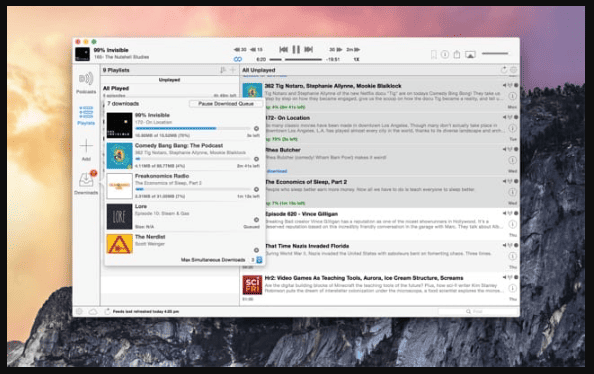Click the Find search field
Screen dimensions: 594x374
pos(477,311)
